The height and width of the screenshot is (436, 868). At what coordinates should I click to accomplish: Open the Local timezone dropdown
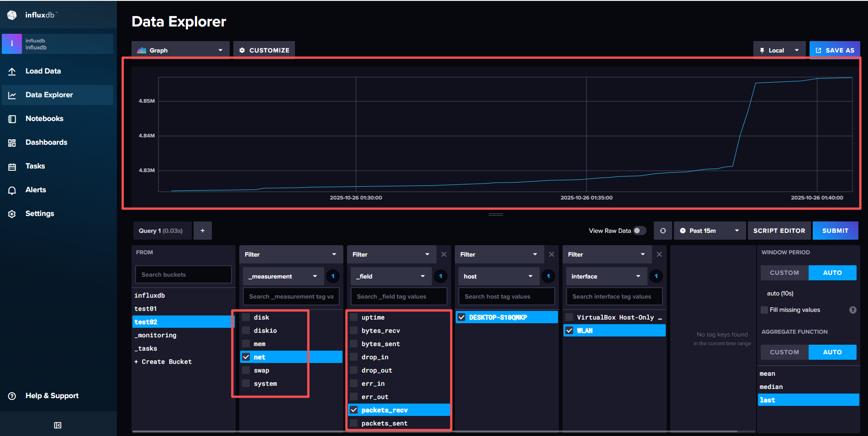tap(779, 50)
